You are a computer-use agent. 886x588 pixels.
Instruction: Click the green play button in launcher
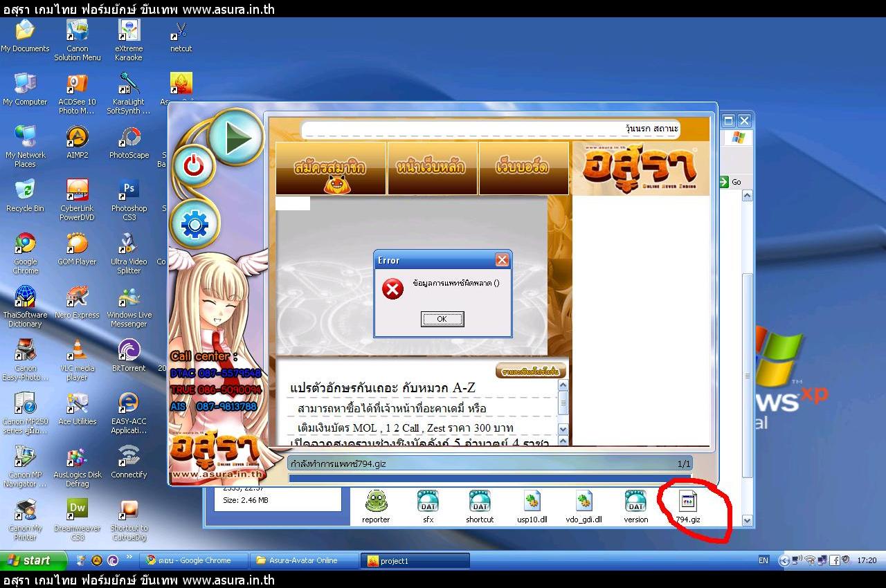point(236,138)
